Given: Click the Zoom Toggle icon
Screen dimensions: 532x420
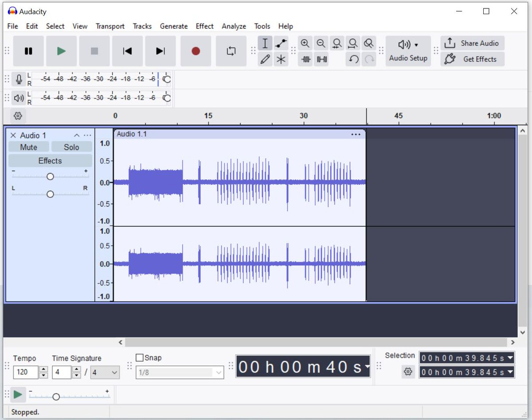Looking at the screenshot, I should (x=368, y=43).
